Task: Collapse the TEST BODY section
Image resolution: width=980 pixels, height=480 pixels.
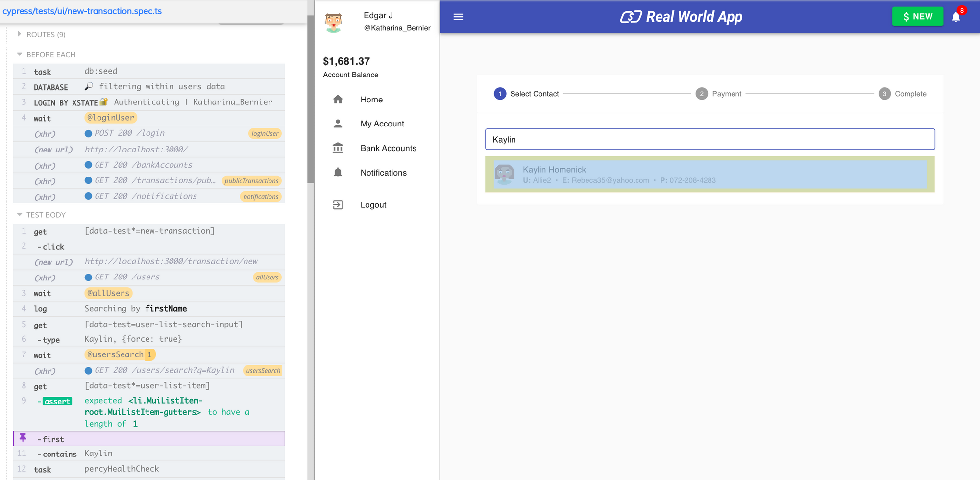Action: point(20,215)
